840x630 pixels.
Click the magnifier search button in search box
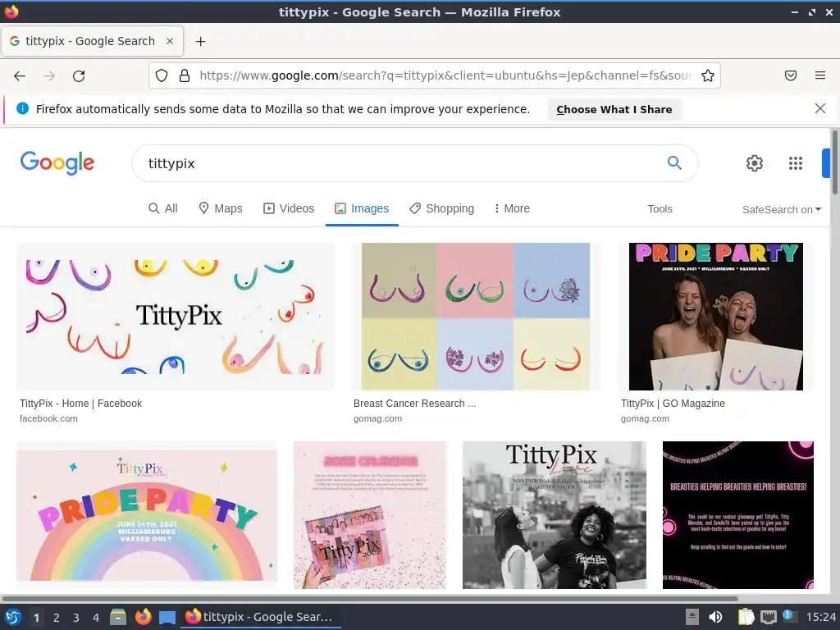[674, 163]
